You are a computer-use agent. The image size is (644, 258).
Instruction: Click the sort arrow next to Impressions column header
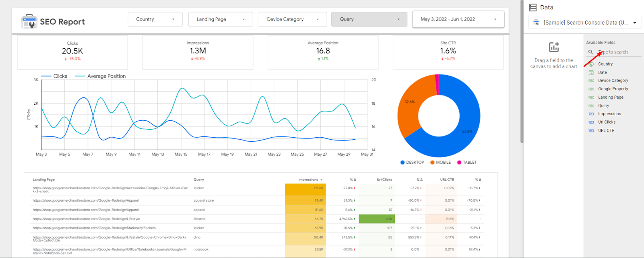point(321,180)
